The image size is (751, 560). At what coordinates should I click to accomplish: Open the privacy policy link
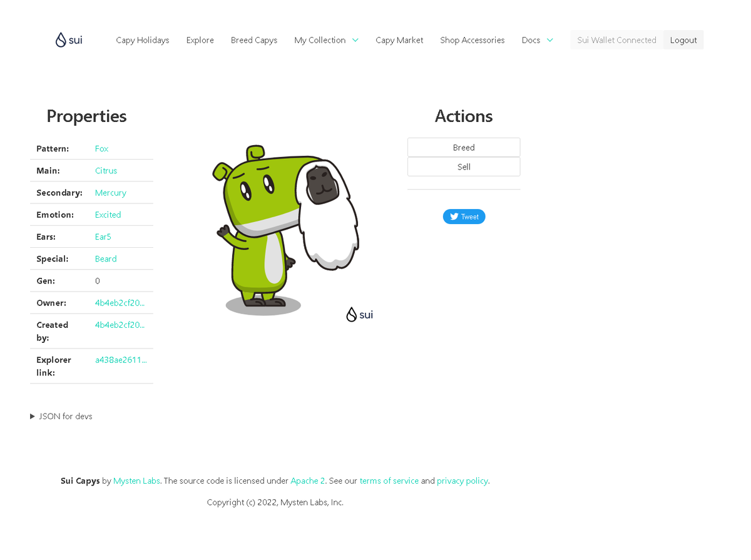click(x=462, y=481)
